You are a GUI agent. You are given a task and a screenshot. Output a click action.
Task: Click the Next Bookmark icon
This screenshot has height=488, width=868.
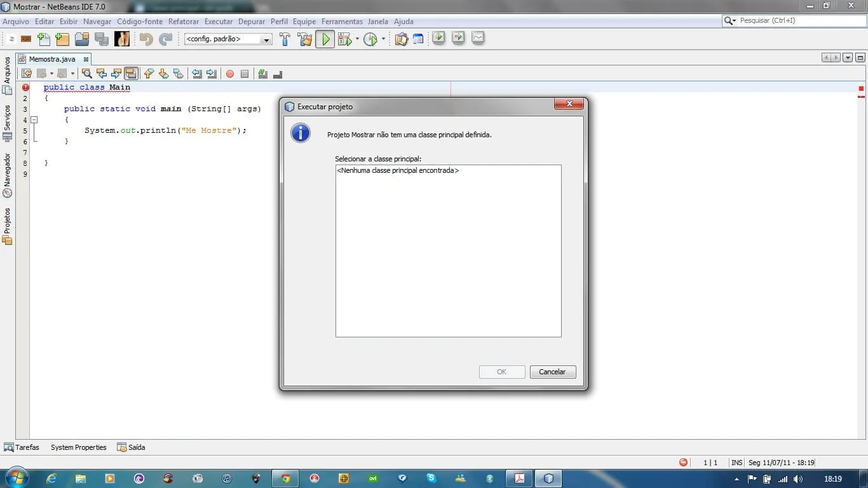click(164, 74)
